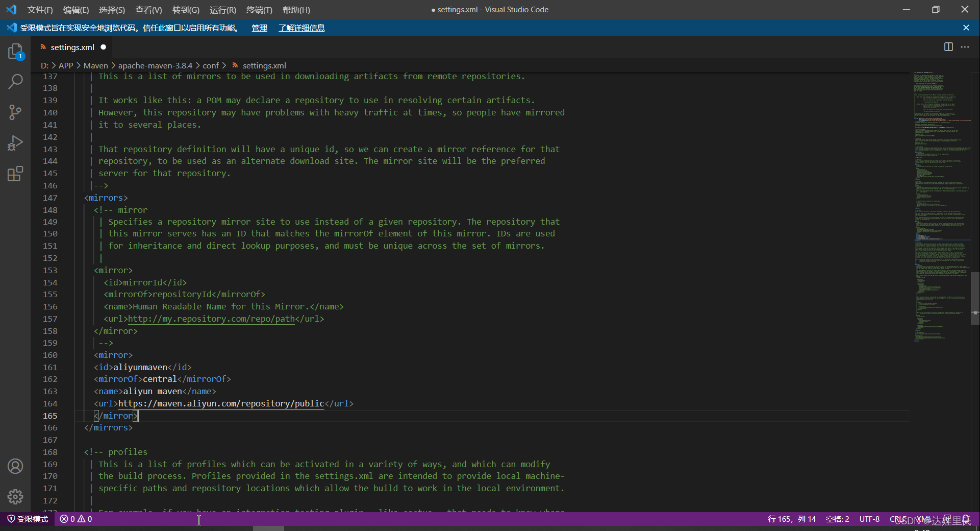This screenshot has width=980, height=531.
Task: Open the Search view in activity bar
Action: tap(15, 82)
